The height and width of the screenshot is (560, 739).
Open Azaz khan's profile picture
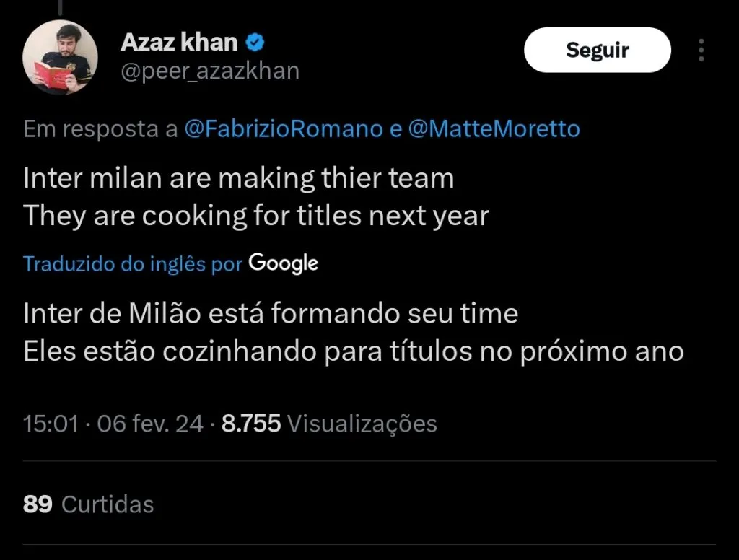pos(61,58)
